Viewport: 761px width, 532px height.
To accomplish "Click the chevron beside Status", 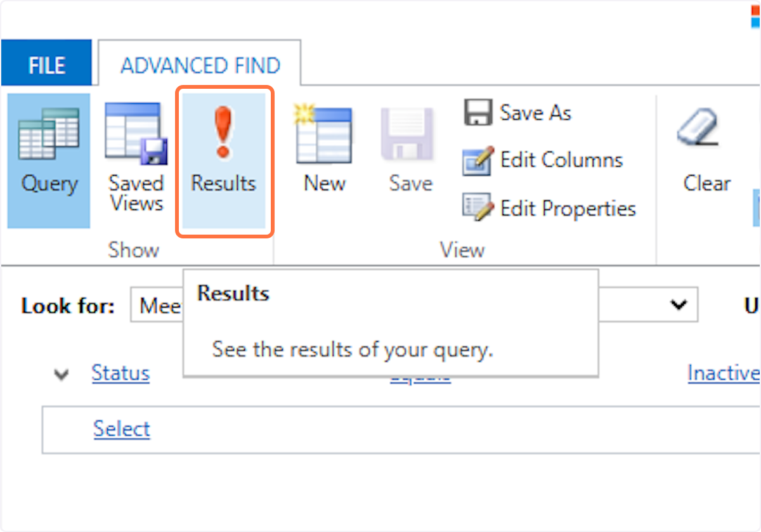I will point(62,375).
